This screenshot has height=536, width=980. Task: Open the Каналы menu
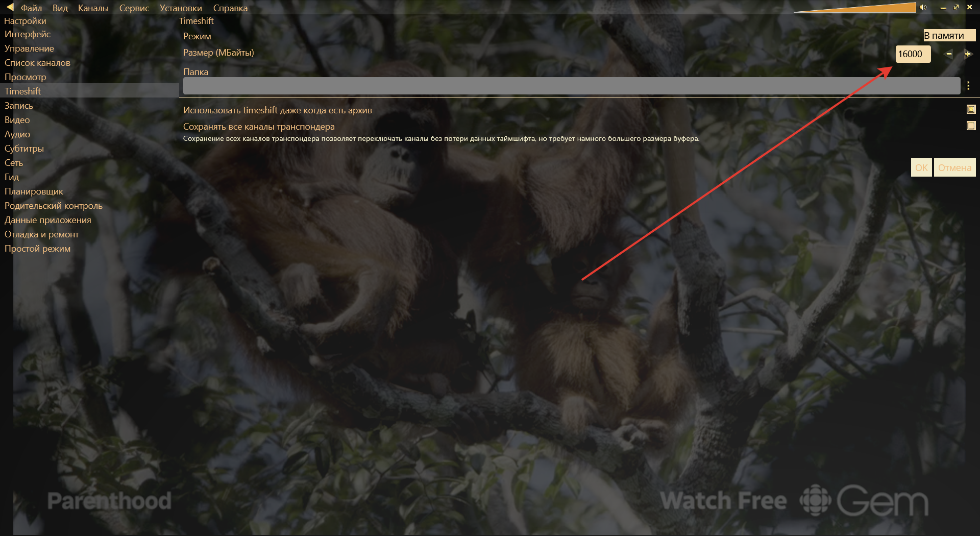93,8
